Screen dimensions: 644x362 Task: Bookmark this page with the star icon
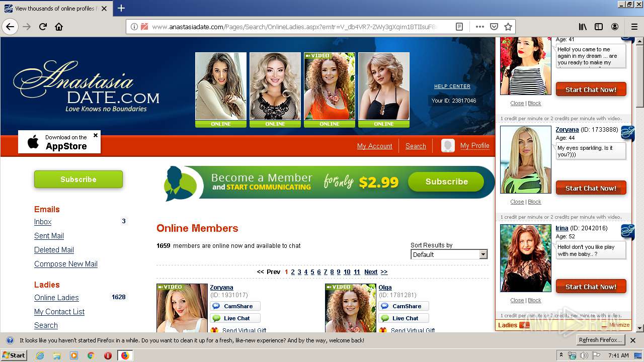tap(508, 27)
